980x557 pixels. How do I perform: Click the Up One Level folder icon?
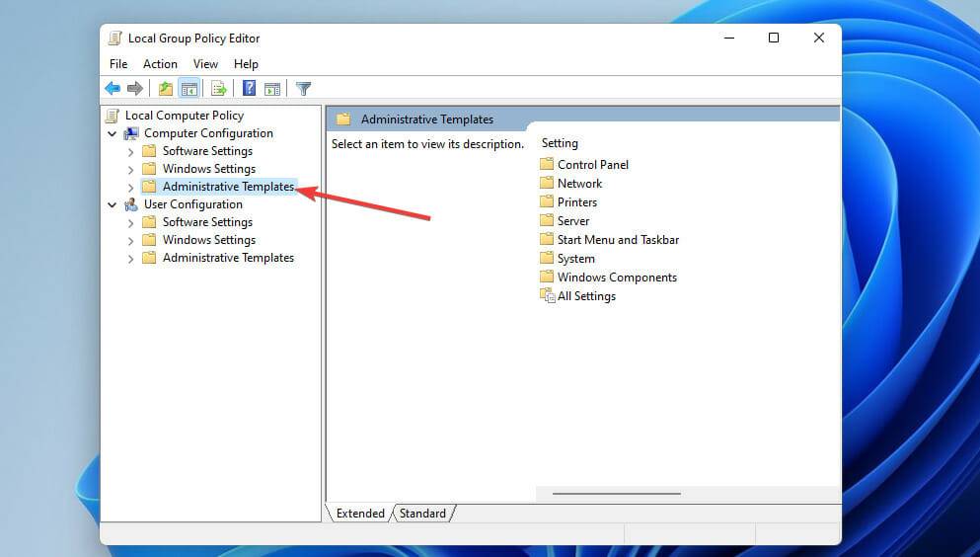click(166, 89)
